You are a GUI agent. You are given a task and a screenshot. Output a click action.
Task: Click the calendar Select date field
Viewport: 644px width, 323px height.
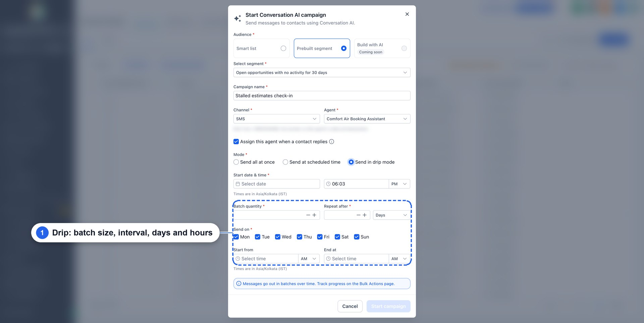(277, 184)
